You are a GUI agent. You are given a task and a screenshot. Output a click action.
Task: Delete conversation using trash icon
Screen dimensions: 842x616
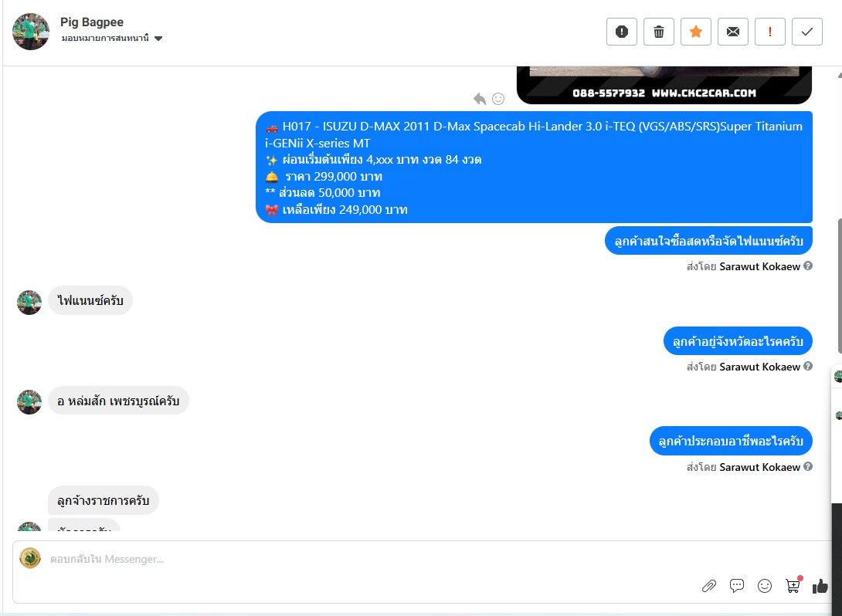pos(659,32)
